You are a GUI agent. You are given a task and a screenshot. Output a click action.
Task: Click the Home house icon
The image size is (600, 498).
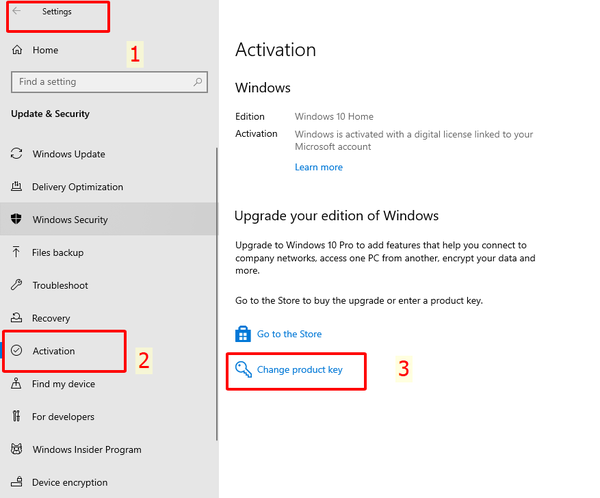click(x=17, y=50)
